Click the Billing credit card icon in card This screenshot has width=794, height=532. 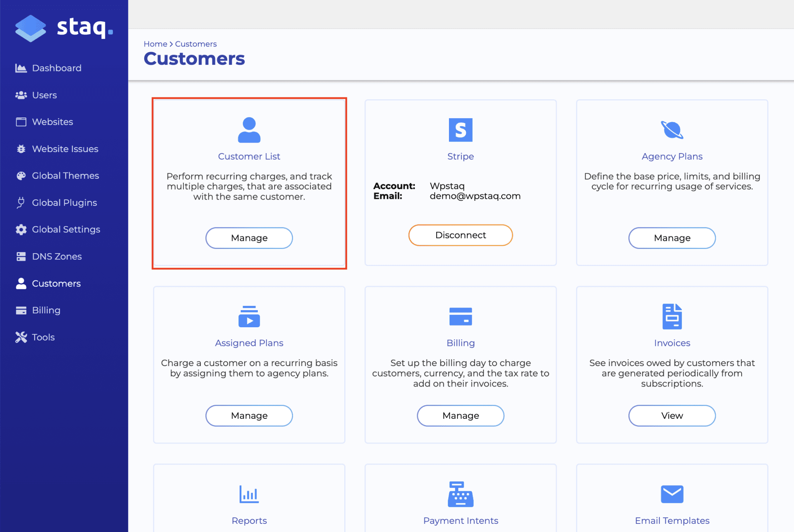tap(460, 316)
